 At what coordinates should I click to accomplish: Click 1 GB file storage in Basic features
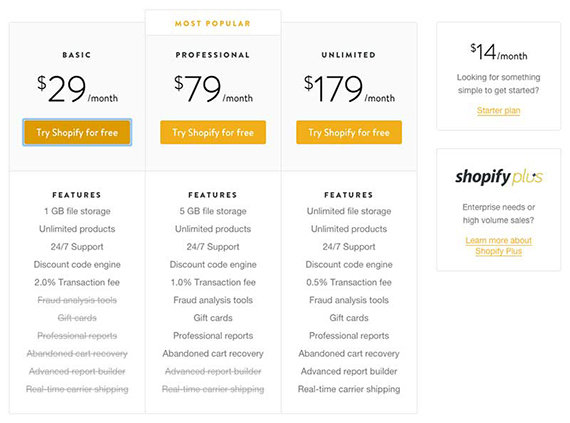point(77,211)
